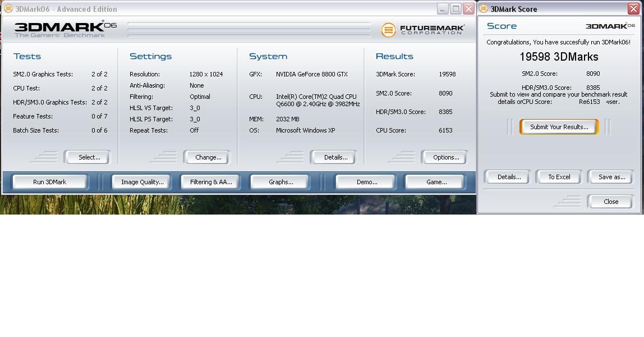Click Save as in Score window

(x=611, y=177)
